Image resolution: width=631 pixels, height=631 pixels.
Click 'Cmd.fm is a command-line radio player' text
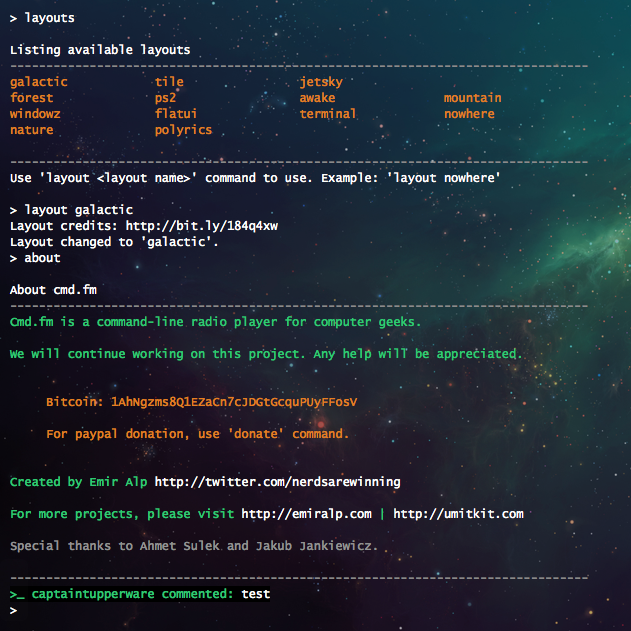click(215, 322)
